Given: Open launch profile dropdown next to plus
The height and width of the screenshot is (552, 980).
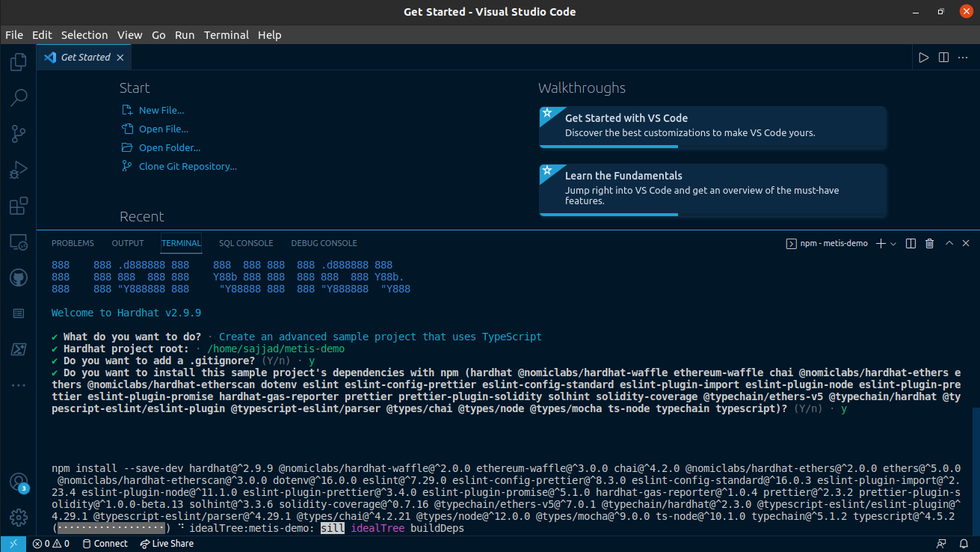Looking at the screenshot, I should (x=893, y=243).
